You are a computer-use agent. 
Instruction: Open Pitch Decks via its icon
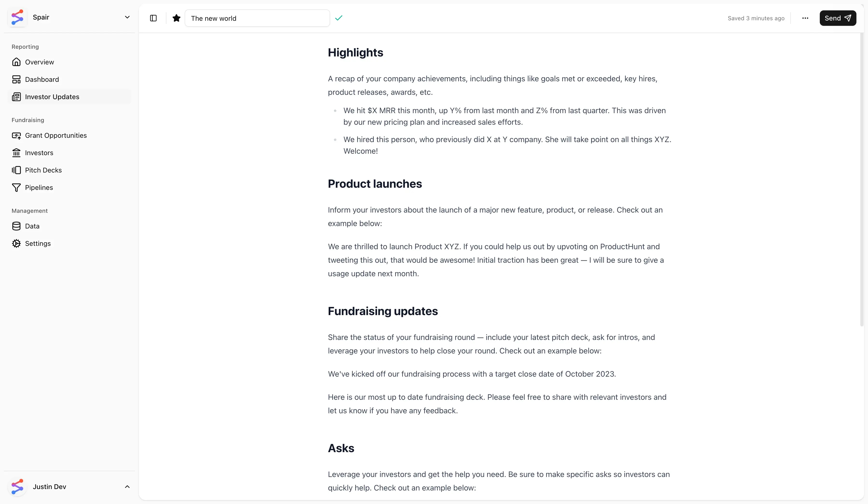[17, 170]
